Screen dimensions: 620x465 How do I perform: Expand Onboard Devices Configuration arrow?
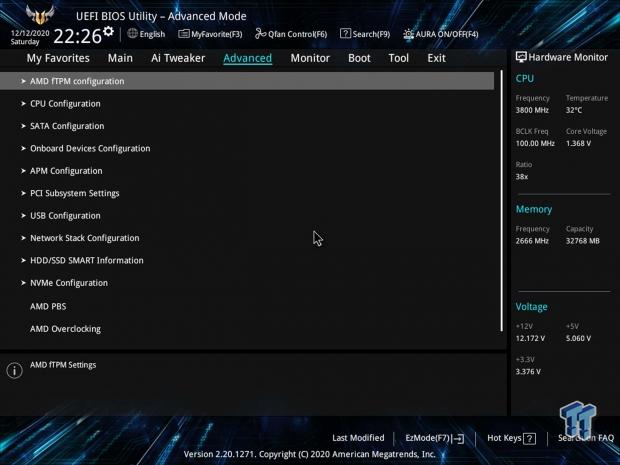tap(23, 148)
